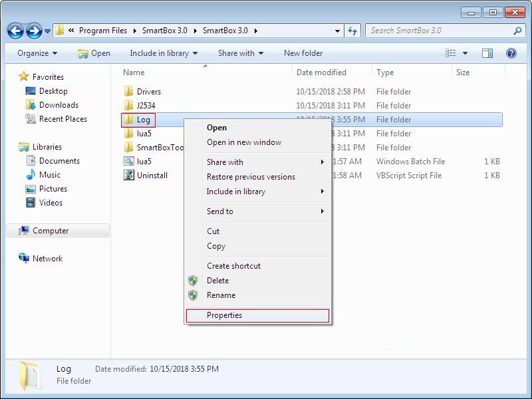The height and width of the screenshot is (399, 532).
Task: Expand Include in library context submenu
Action: click(258, 192)
